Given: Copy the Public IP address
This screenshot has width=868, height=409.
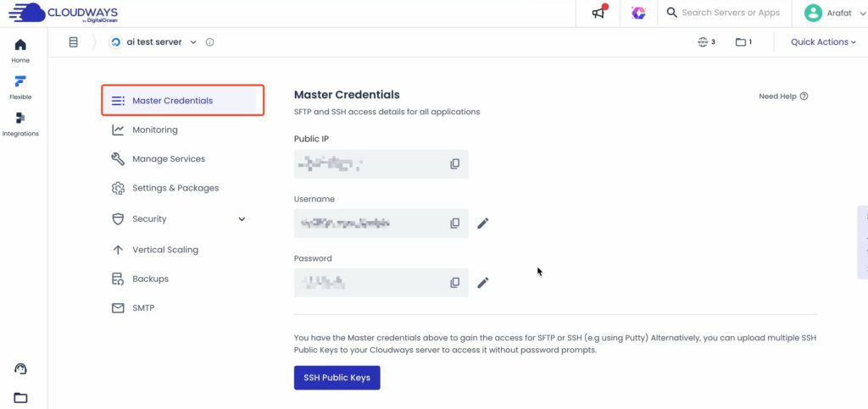Looking at the screenshot, I should pos(455,163).
